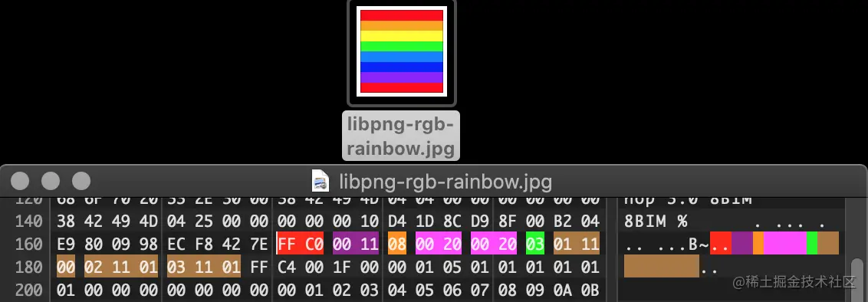Zoom the hex editor window using third button
This screenshot has height=302, width=868.
point(81,181)
